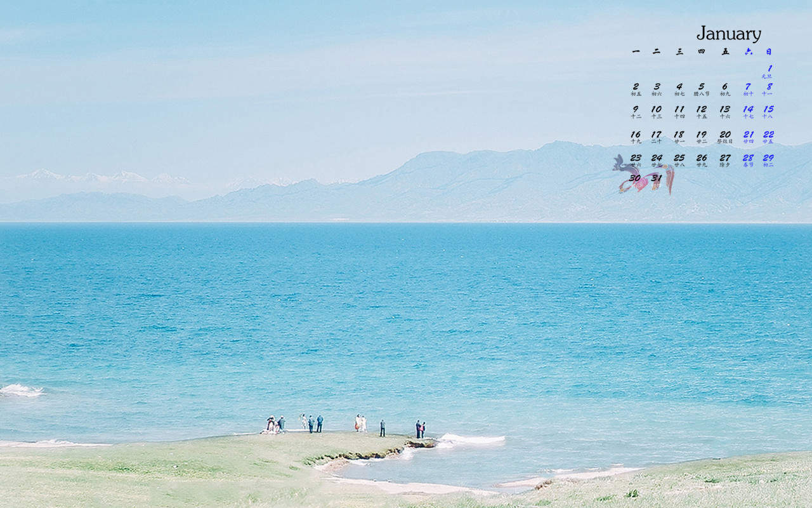Select date 30 on the calendar
The width and height of the screenshot is (812, 508).
(635, 178)
